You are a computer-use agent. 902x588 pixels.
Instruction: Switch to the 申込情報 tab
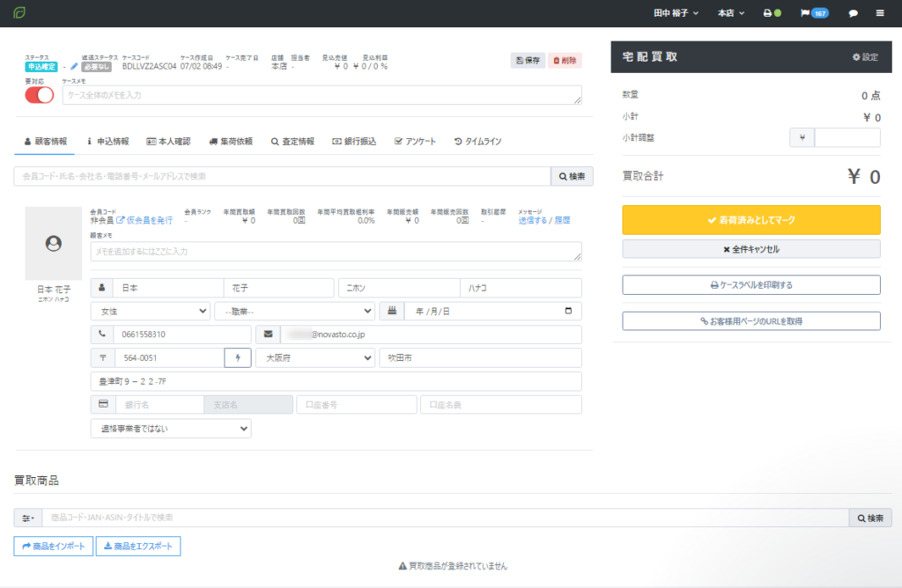(x=107, y=142)
